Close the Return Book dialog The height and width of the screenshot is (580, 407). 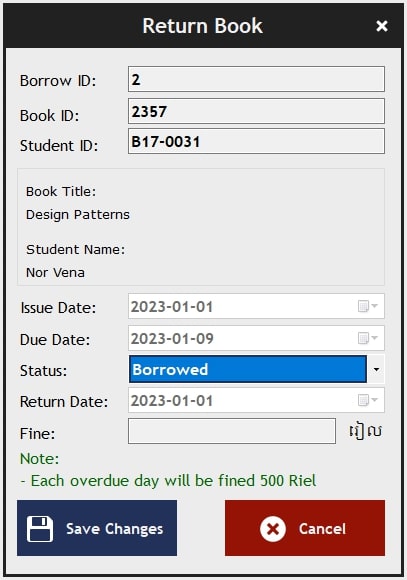tap(382, 26)
